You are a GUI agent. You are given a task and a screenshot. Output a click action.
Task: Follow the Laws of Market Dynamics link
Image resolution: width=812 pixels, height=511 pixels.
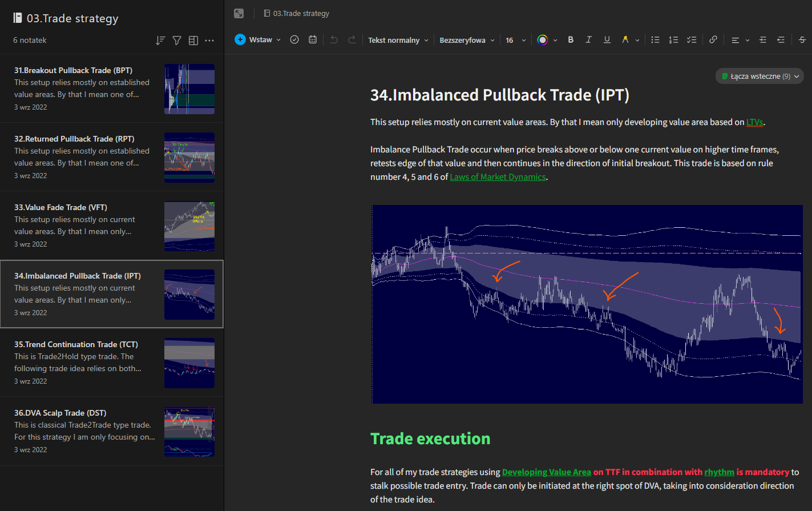(498, 177)
